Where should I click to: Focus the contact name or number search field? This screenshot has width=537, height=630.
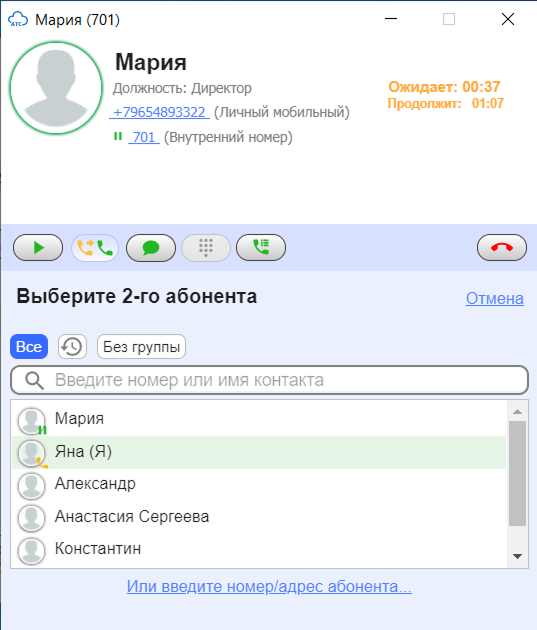point(270,380)
